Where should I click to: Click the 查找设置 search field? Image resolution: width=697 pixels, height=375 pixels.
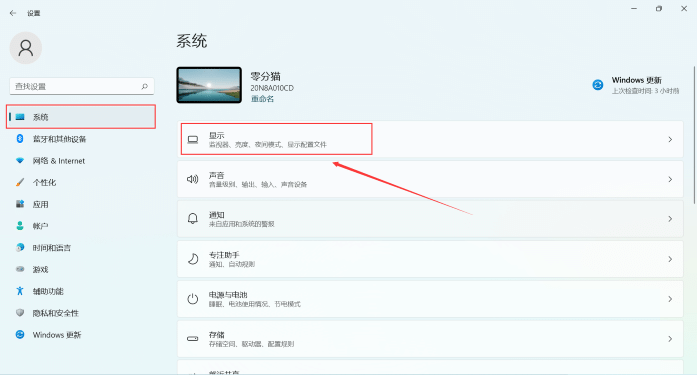(x=82, y=86)
